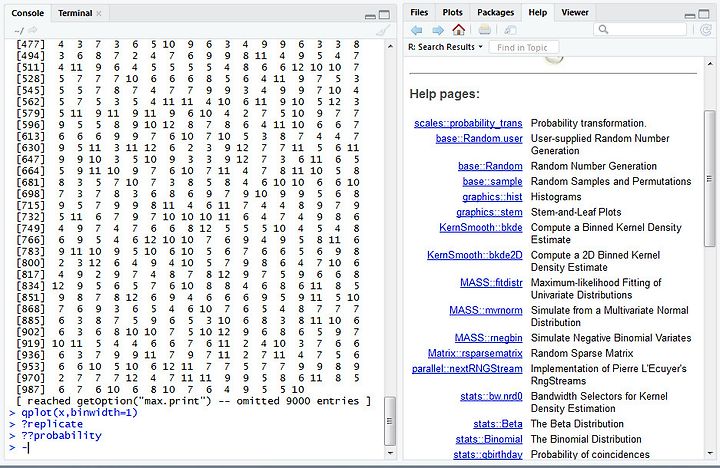
Task: Close the Terminal tab
Action: pos(98,13)
